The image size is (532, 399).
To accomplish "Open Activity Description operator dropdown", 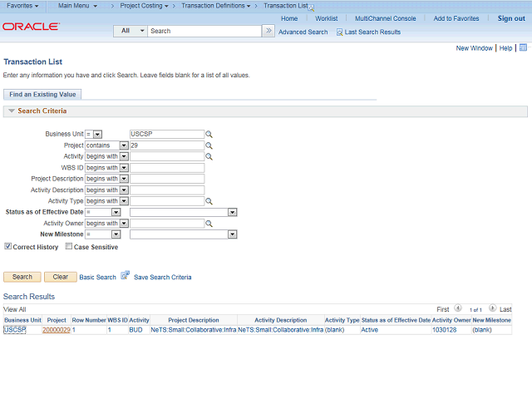I will click(124, 190).
